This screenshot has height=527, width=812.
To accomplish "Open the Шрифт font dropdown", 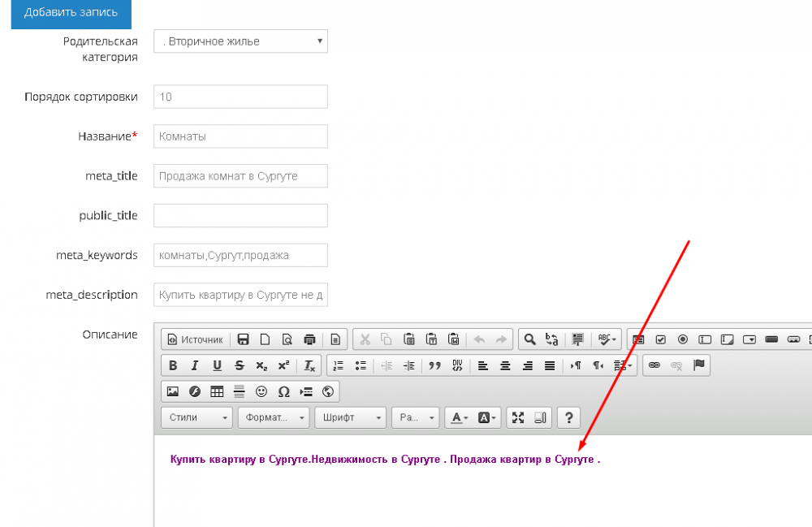I will click(x=352, y=417).
